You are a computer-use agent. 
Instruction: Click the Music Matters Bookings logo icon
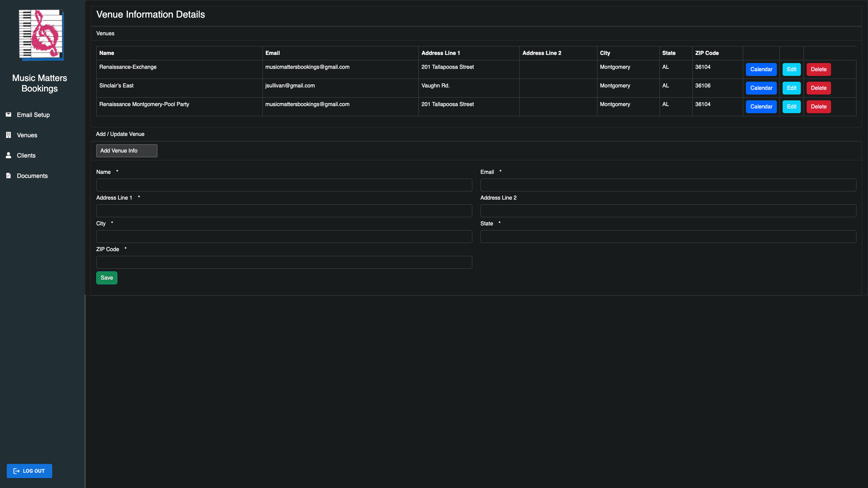[40, 34]
